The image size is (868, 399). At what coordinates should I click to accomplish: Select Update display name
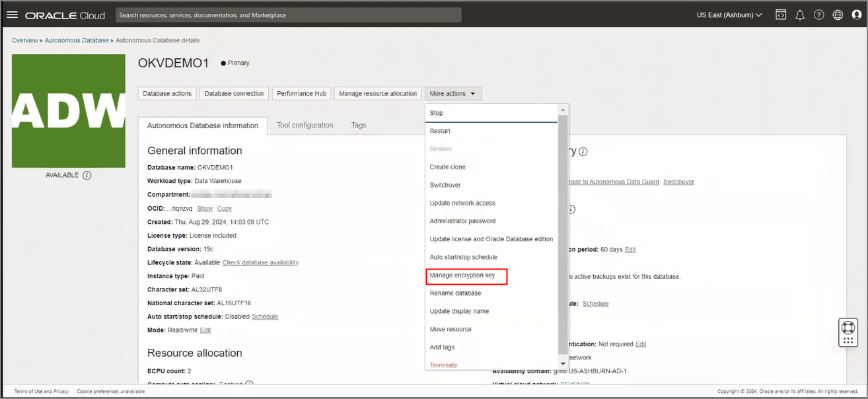pos(491,311)
